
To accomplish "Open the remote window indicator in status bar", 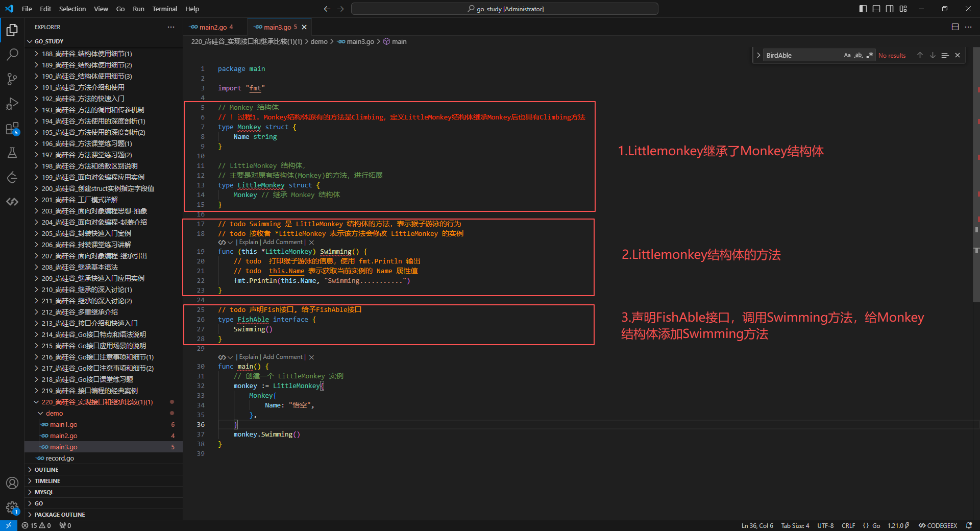I will click(x=9, y=525).
